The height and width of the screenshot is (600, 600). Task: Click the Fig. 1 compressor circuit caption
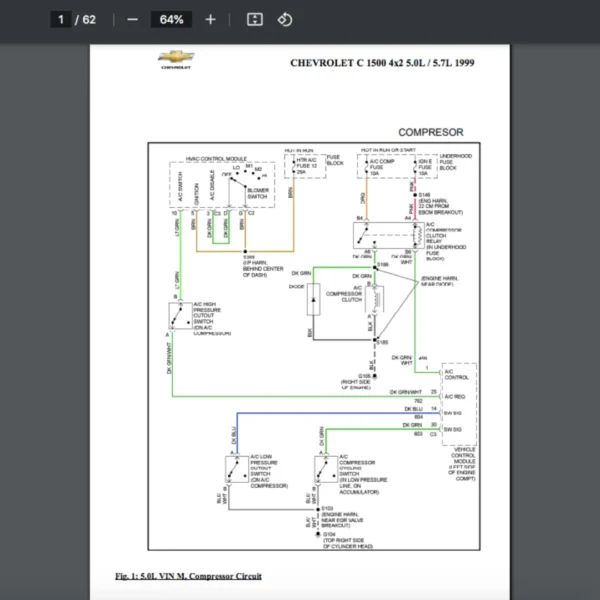(x=188, y=576)
